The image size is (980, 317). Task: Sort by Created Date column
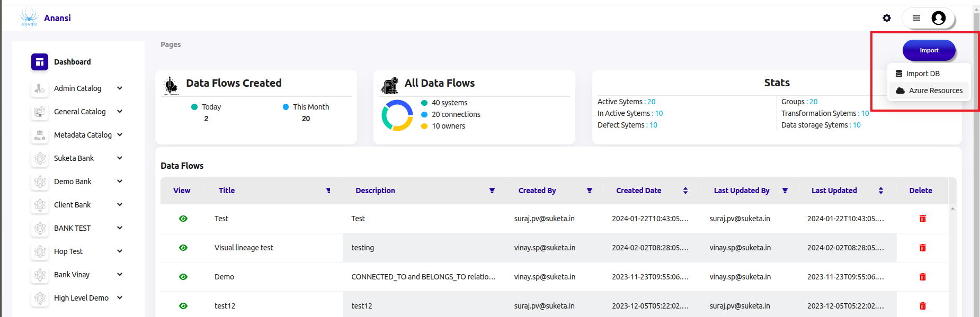click(685, 191)
